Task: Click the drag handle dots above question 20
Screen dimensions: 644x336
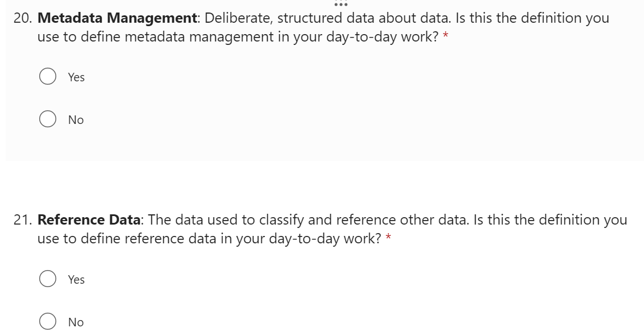Action: point(341,4)
